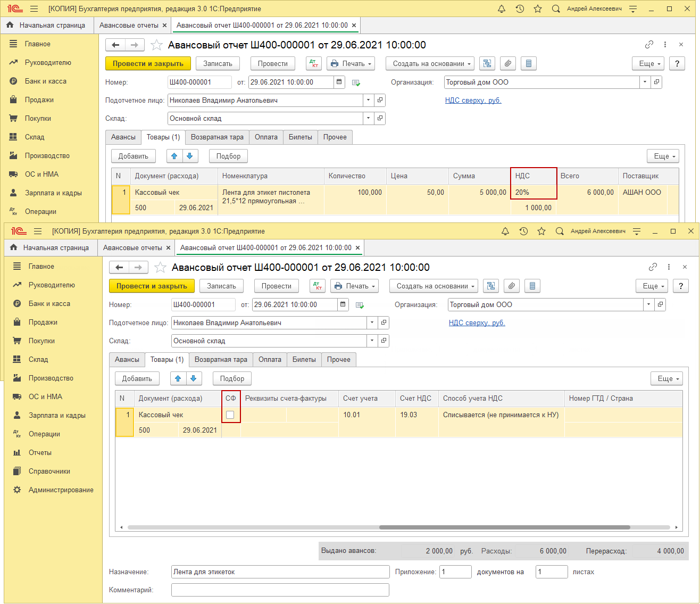700x604 pixels.
Task: Click horizontal scrollbar thumb under lower table
Action: click(505, 527)
